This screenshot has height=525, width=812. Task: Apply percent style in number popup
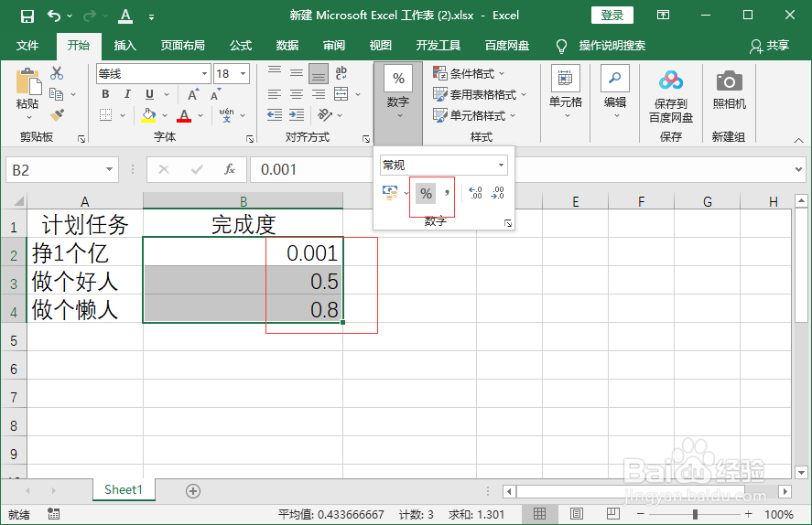[x=426, y=194]
